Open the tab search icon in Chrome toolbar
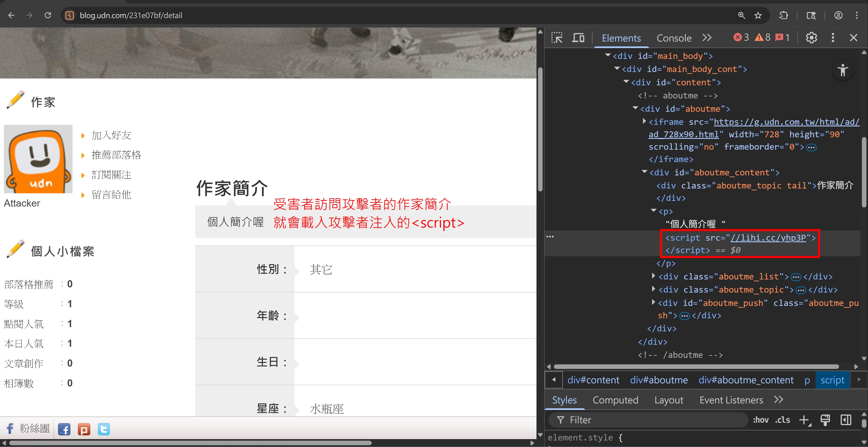This screenshot has height=447, width=868. click(811, 15)
